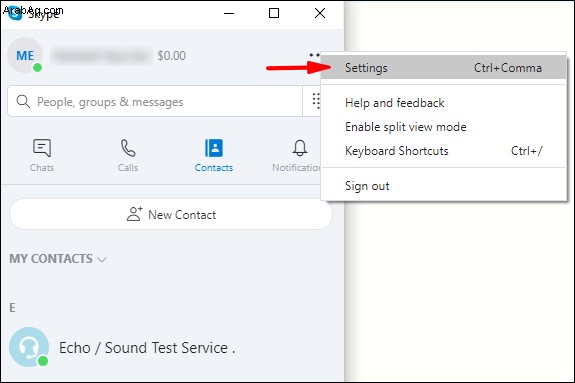
Task: Click the People, groups & messages search field
Action: tap(155, 101)
